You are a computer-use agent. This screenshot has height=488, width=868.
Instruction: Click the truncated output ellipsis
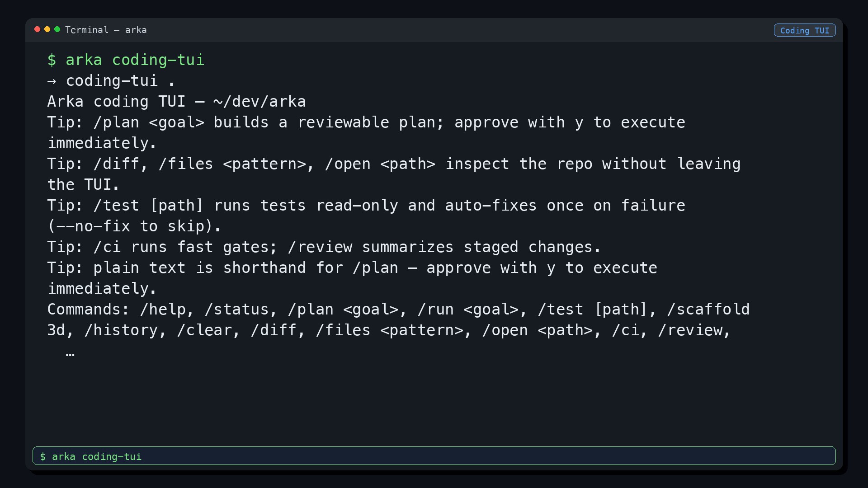click(70, 353)
